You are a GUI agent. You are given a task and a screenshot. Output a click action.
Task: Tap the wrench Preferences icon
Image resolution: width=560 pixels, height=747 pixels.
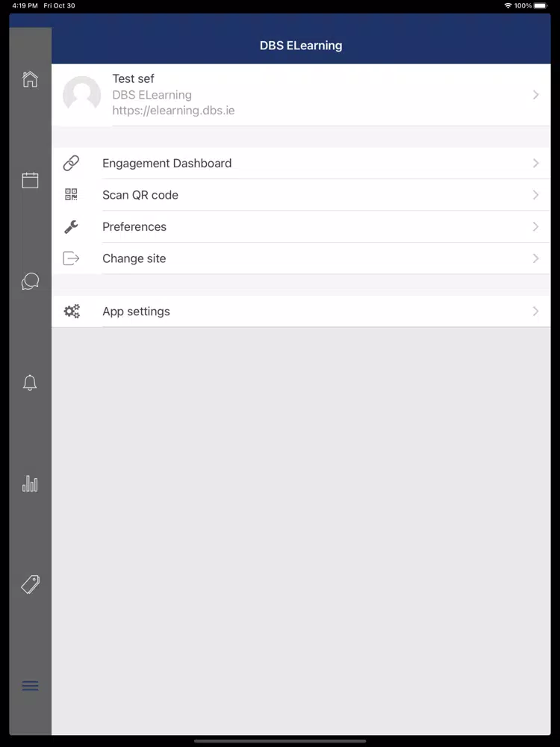[x=71, y=227]
